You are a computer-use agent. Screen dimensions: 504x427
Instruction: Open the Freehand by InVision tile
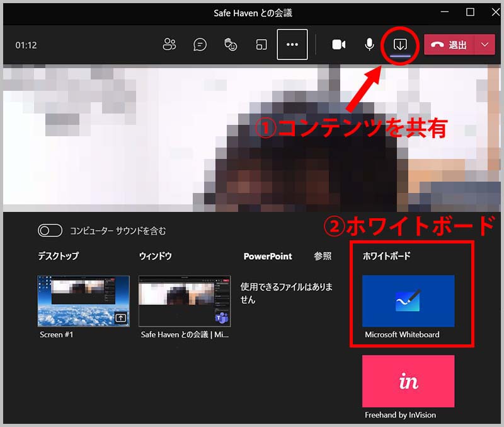[x=408, y=381]
